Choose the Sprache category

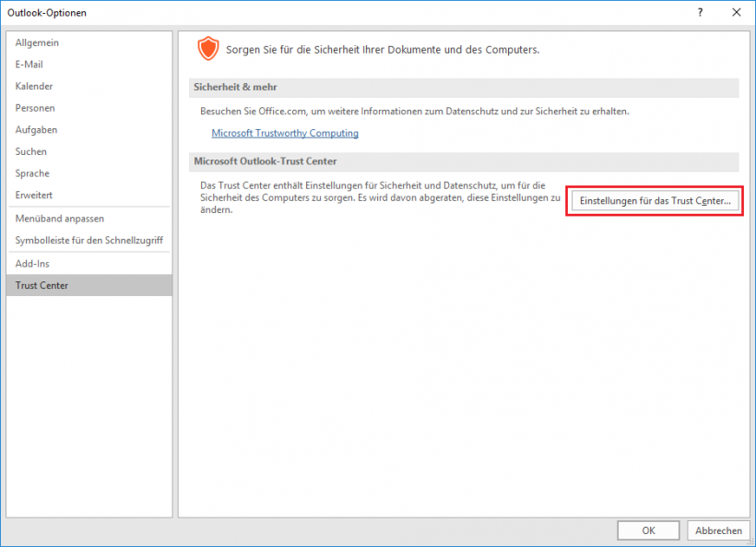[32, 173]
